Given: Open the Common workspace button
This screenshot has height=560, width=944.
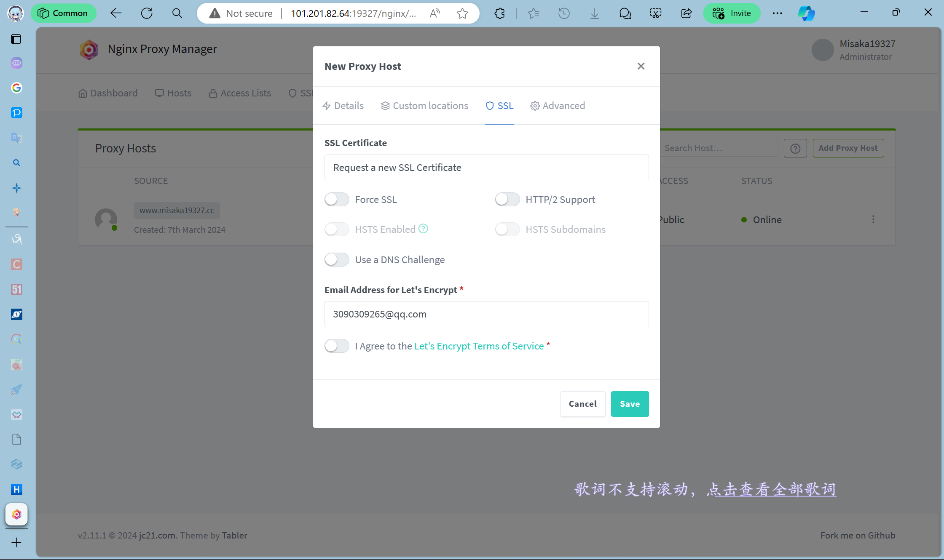Looking at the screenshot, I should (63, 13).
